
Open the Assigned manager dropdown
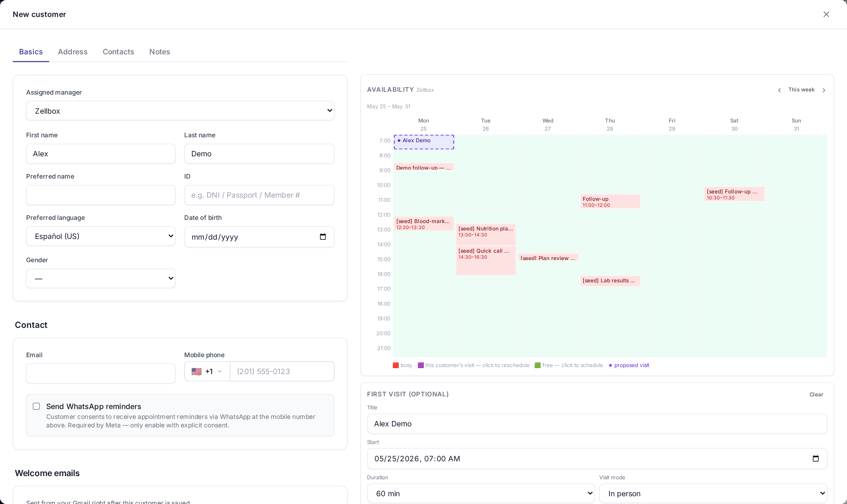[x=180, y=111]
